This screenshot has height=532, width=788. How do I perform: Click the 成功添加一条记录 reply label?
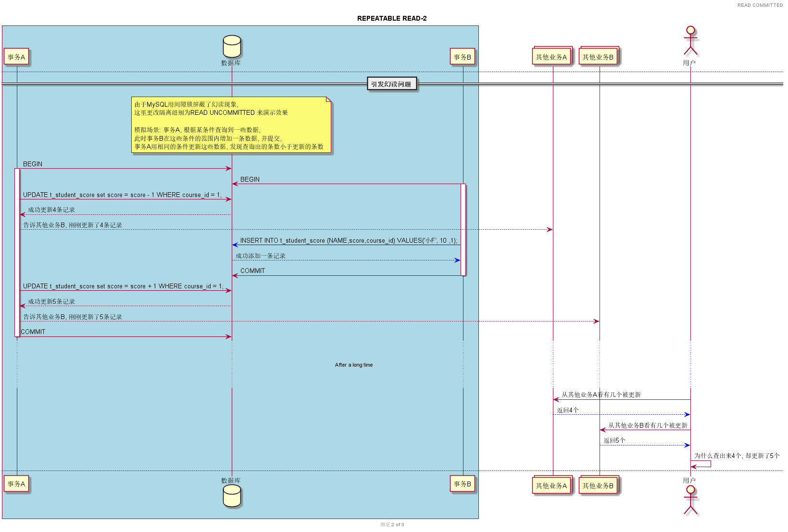click(x=261, y=256)
